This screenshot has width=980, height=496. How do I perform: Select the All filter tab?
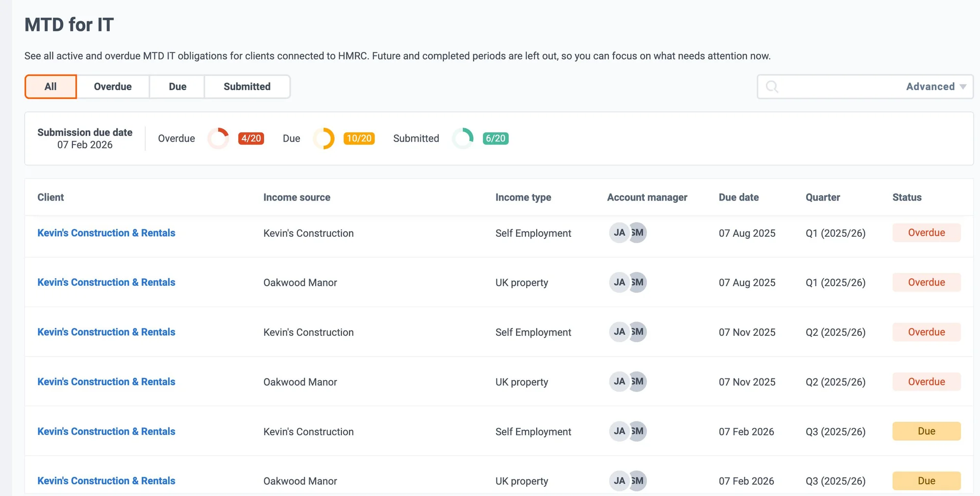pos(50,87)
